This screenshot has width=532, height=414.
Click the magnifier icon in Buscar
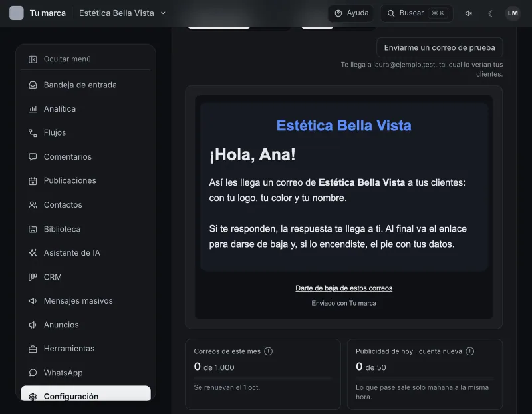coord(391,13)
